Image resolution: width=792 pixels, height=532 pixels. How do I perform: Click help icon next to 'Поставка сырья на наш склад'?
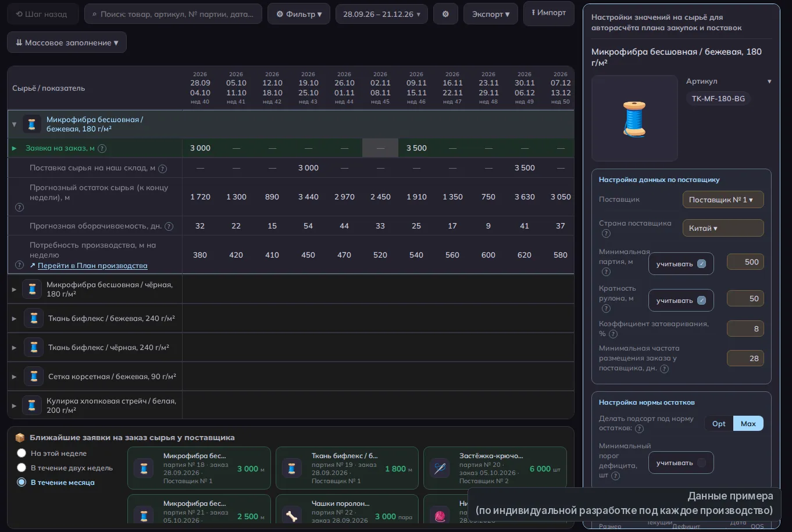163,169
